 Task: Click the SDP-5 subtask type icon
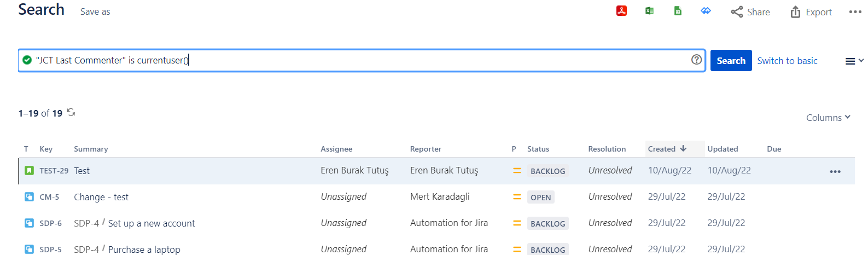[x=29, y=249]
